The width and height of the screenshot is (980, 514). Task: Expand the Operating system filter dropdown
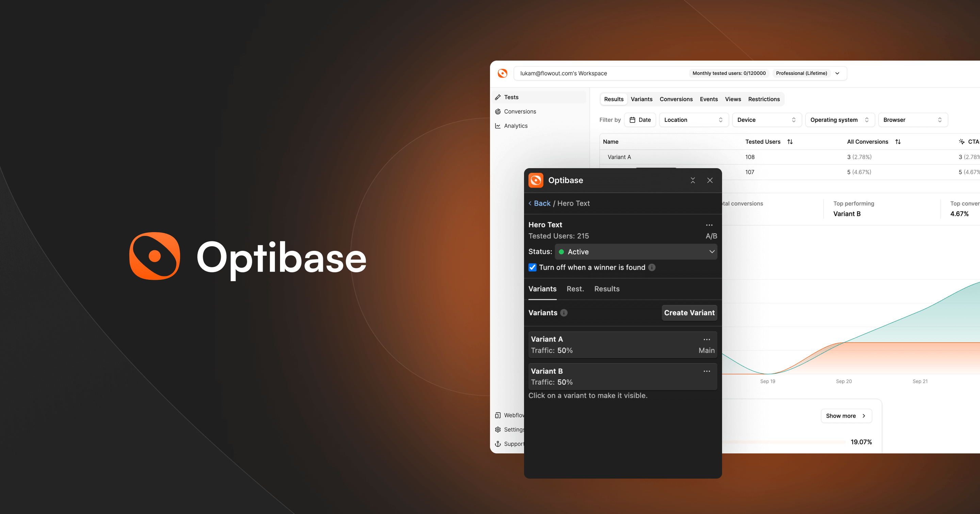point(839,120)
